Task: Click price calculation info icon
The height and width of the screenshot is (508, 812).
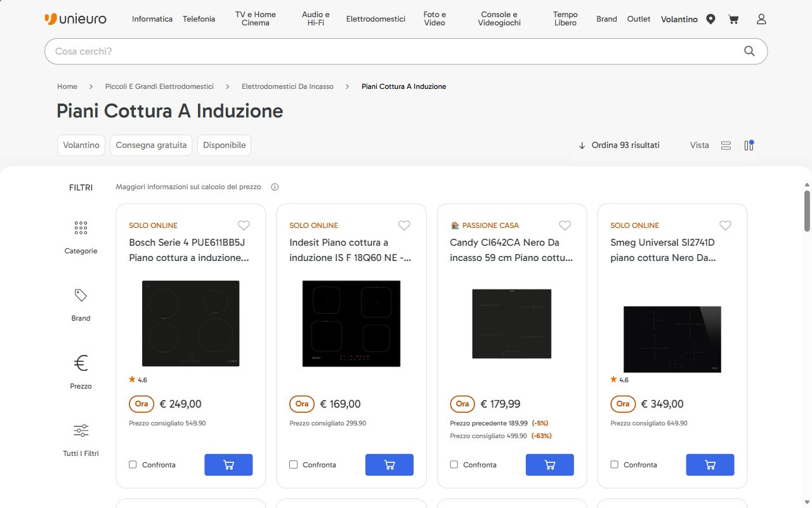Action: [275, 187]
